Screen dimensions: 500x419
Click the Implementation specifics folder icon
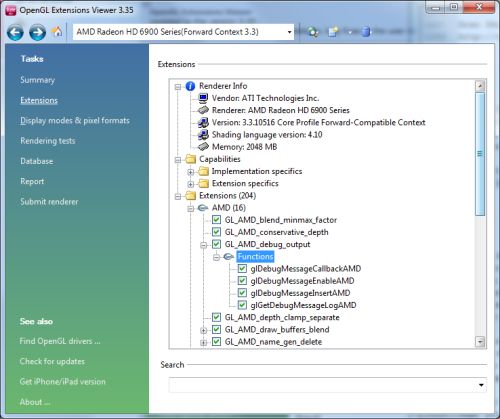(x=203, y=171)
